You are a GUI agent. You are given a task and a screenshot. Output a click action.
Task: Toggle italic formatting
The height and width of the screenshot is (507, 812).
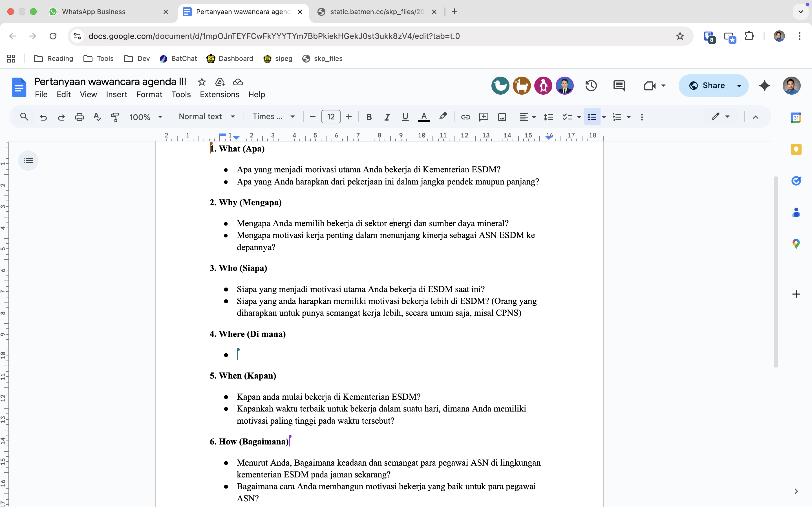387,117
